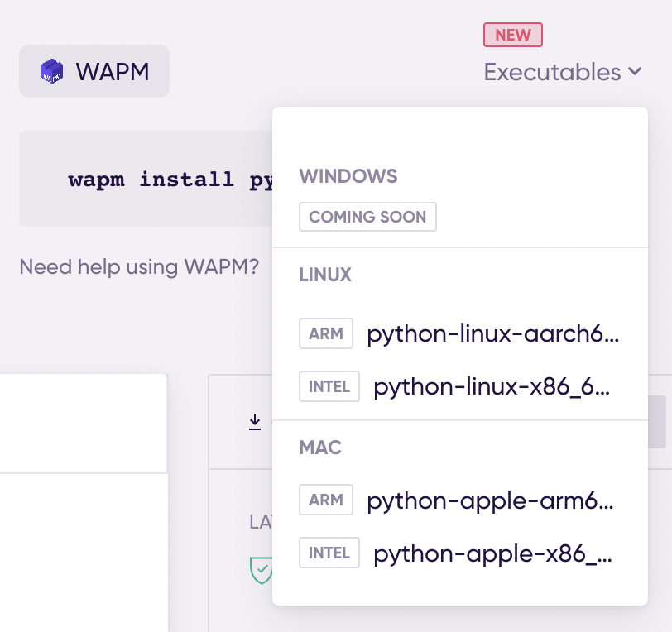Expand the WINDOWS downloads section
This screenshot has width=672, height=632.
pyautogui.click(x=348, y=176)
